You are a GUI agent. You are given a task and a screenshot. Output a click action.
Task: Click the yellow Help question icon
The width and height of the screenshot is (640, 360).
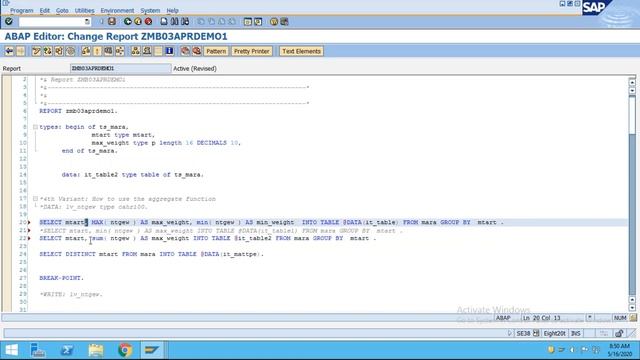[x=274, y=21]
